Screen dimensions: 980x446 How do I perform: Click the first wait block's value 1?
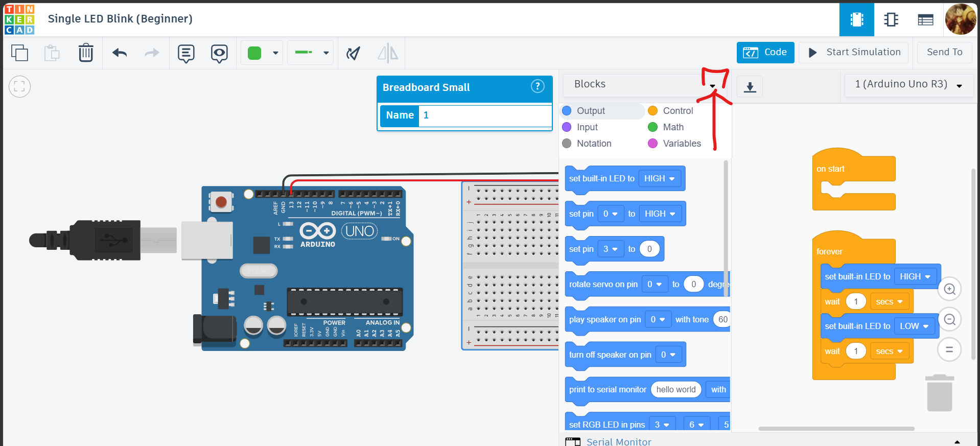coord(856,301)
